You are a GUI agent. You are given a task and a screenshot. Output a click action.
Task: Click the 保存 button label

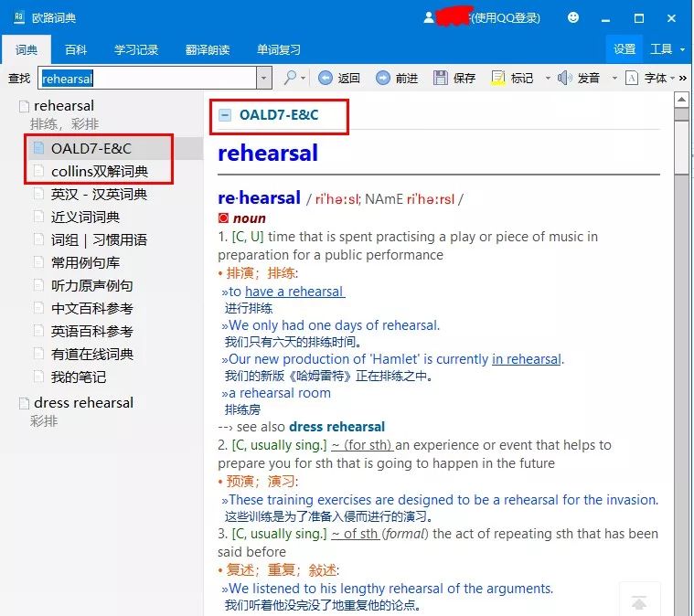pyautogui.click(x=464, y=79)
